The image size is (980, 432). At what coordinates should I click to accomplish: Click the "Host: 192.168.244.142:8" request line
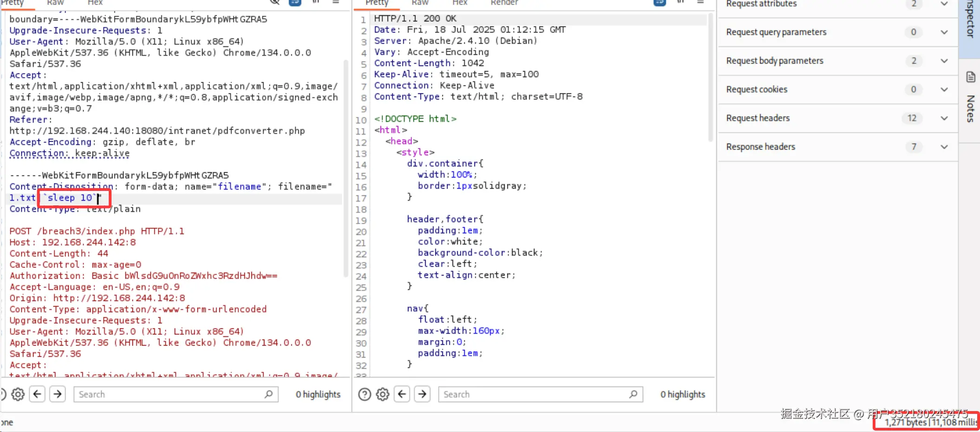click(x=72, y=242)
